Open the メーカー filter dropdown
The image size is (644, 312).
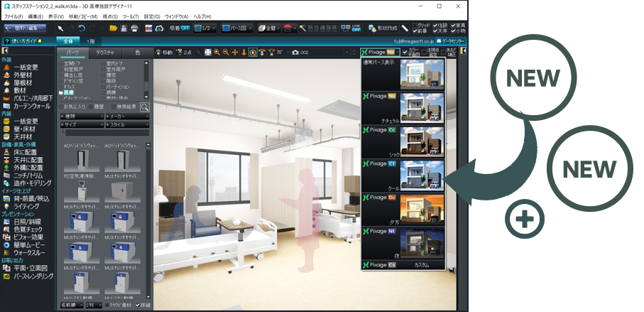coord(126,116)
